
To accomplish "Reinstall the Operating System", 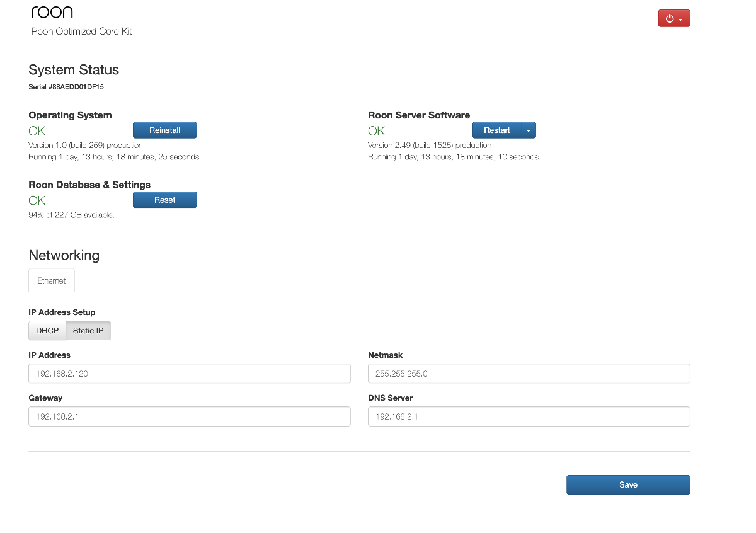I will click(x=164, y=130).
